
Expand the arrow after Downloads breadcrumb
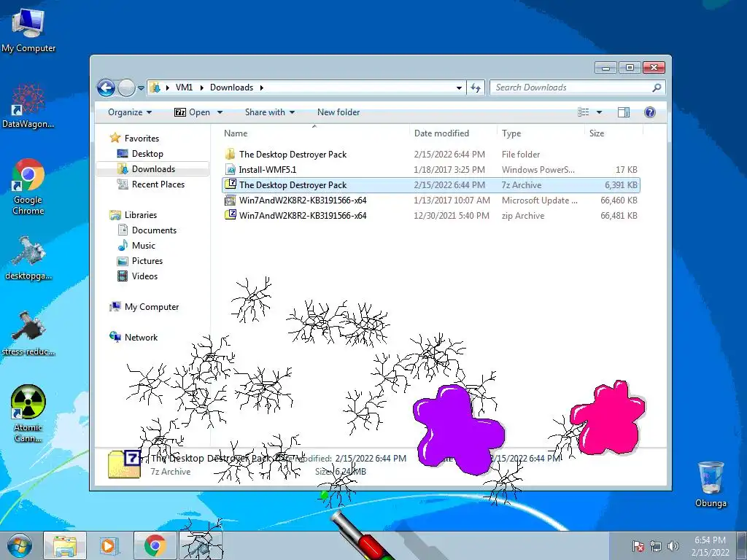[x=262, y=87]
